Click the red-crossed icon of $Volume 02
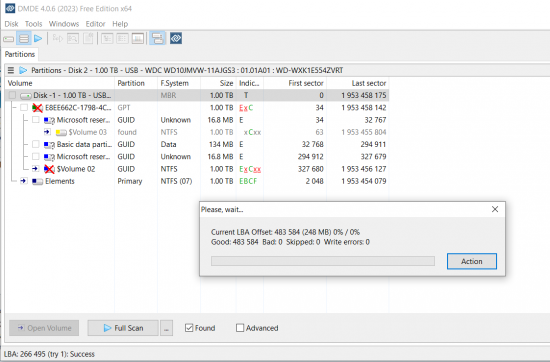 (x=49, y=169)
